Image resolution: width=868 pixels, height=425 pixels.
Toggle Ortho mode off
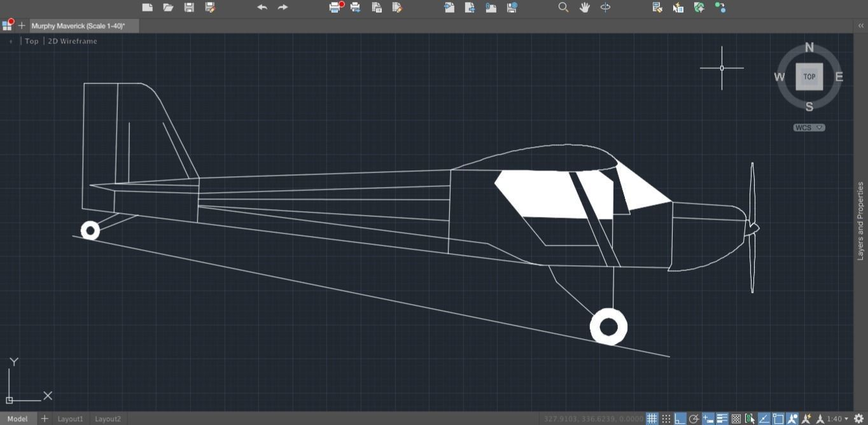click(680, 418)
